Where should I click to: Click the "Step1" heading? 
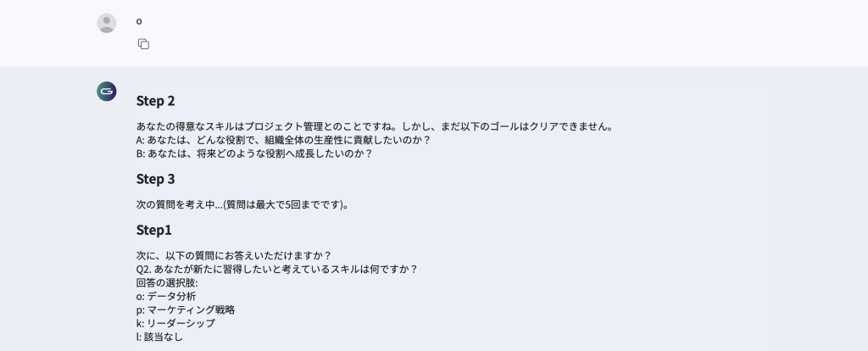pos(153,230)
